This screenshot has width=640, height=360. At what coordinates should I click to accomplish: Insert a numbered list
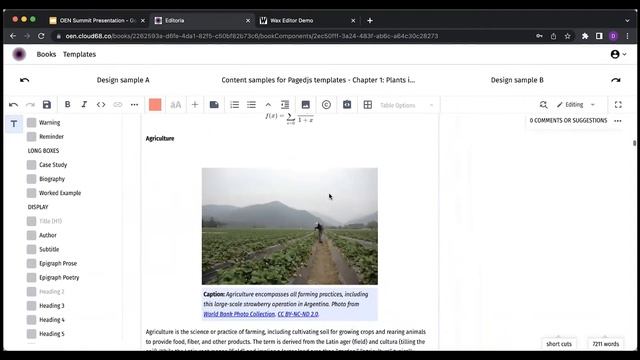[x=235, y=105]
